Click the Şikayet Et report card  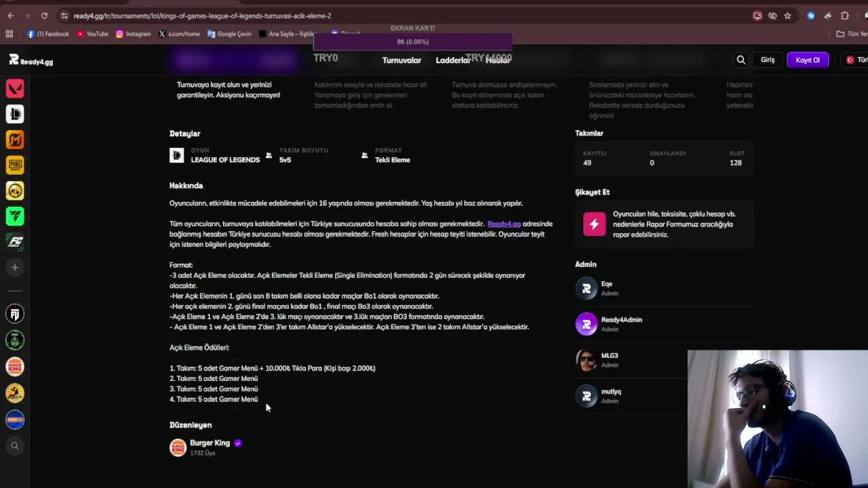tap(664, 224)
